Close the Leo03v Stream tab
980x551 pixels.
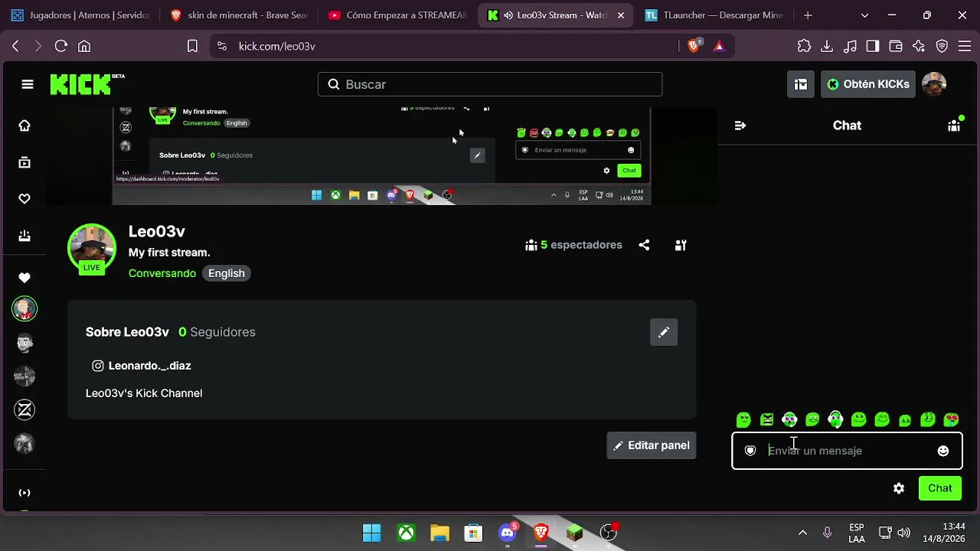[620, 15]
